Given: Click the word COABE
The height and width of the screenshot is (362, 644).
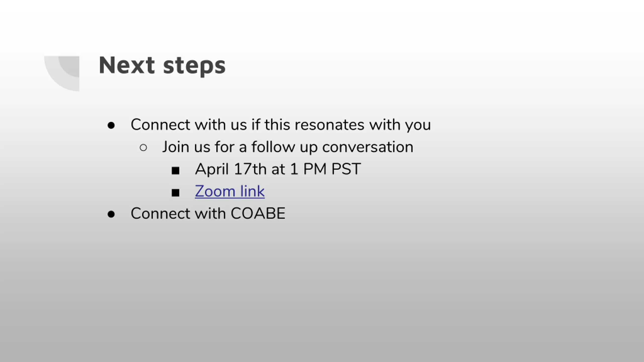Looking at the screenshot, I should pos(258,213).
